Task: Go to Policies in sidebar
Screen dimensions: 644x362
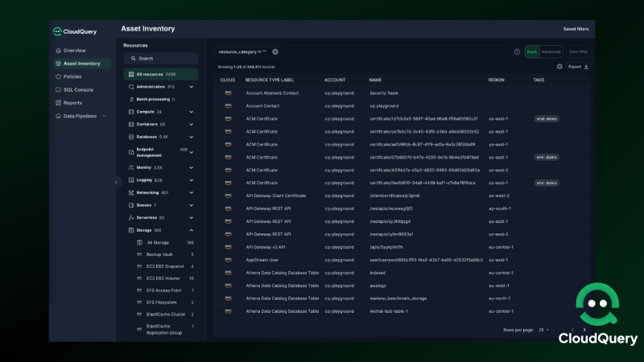Action: [x=72, y=76]
